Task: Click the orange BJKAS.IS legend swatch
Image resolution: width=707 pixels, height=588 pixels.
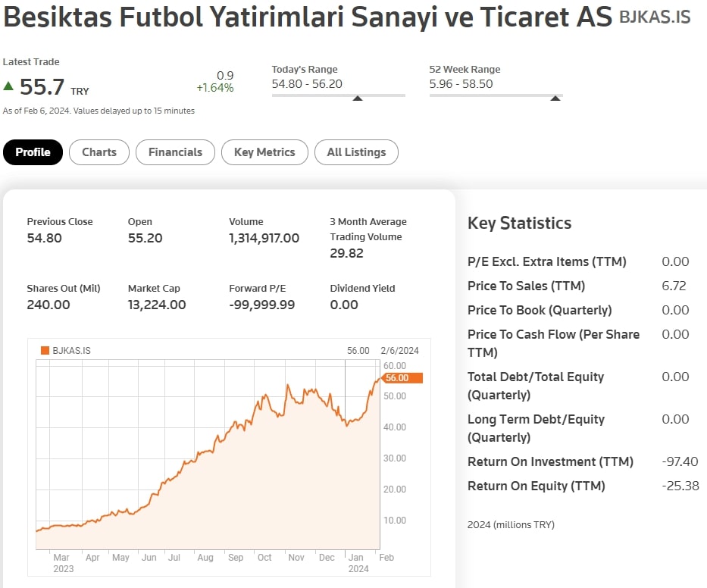Action: 45,350
